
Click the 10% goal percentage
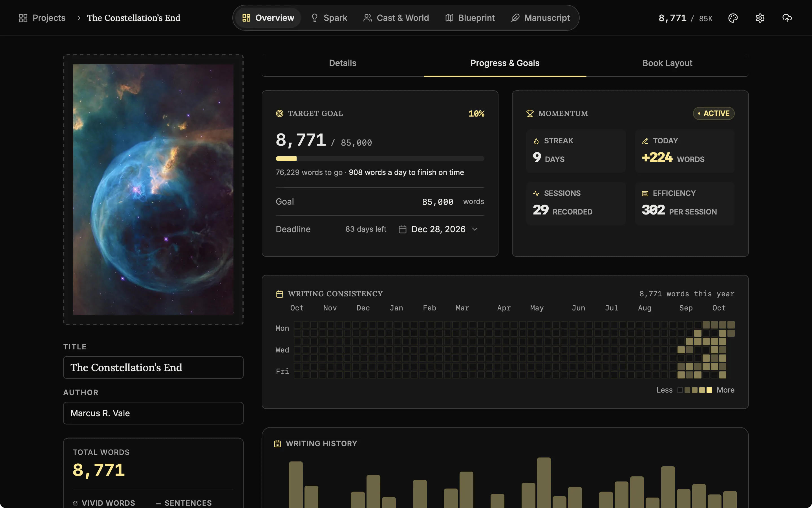click(476, 113)
